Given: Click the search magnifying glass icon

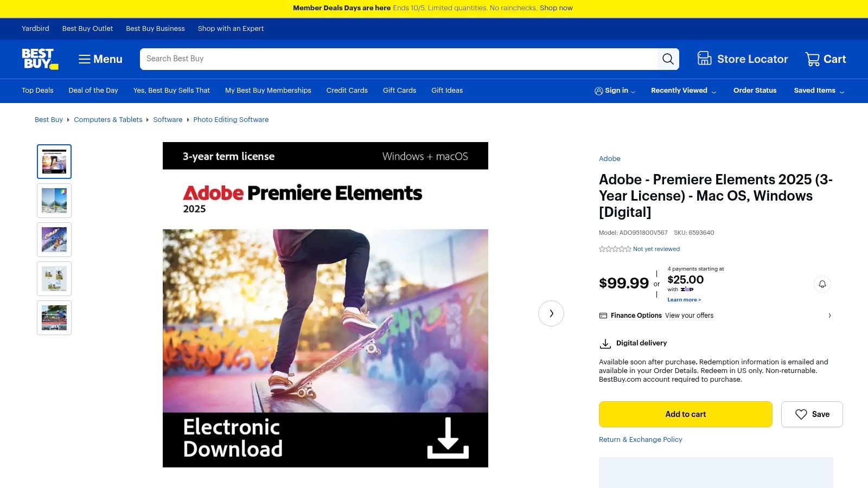Looking at the screenshot, I should tap(668, 59).
